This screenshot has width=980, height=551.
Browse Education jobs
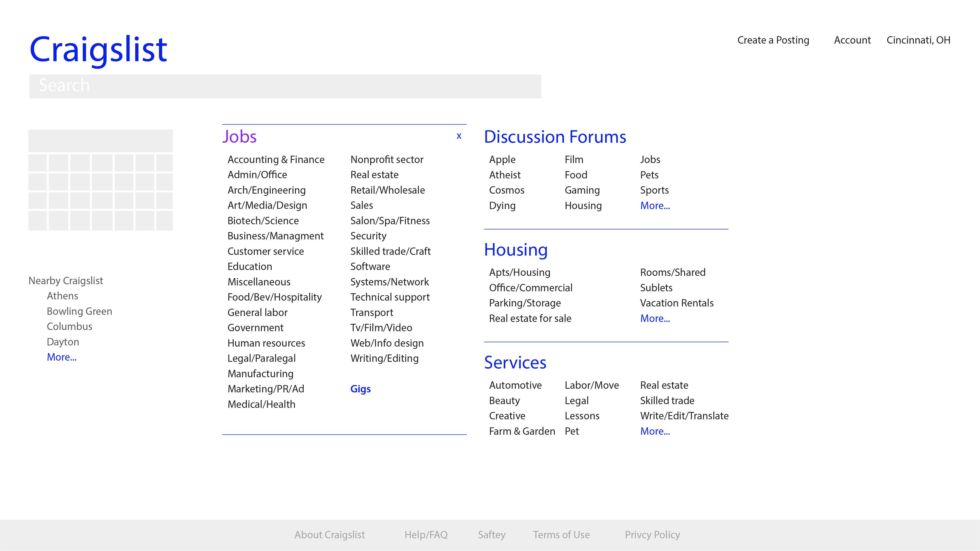[x=250, y=267]
